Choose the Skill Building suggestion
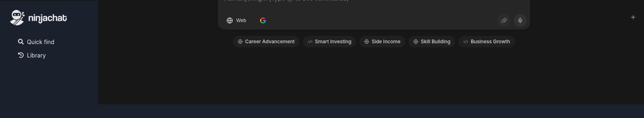This screenshot has height=118, width=644. click(432, 42)
